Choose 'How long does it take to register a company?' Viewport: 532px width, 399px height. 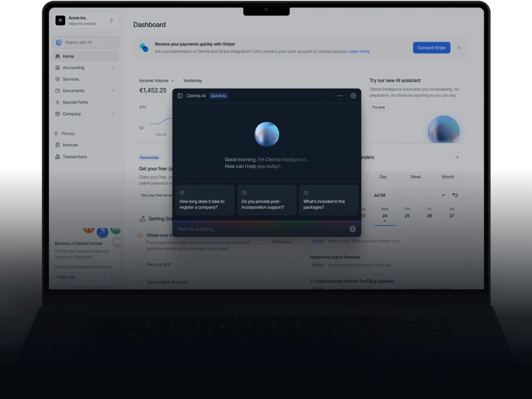[205, 200]
